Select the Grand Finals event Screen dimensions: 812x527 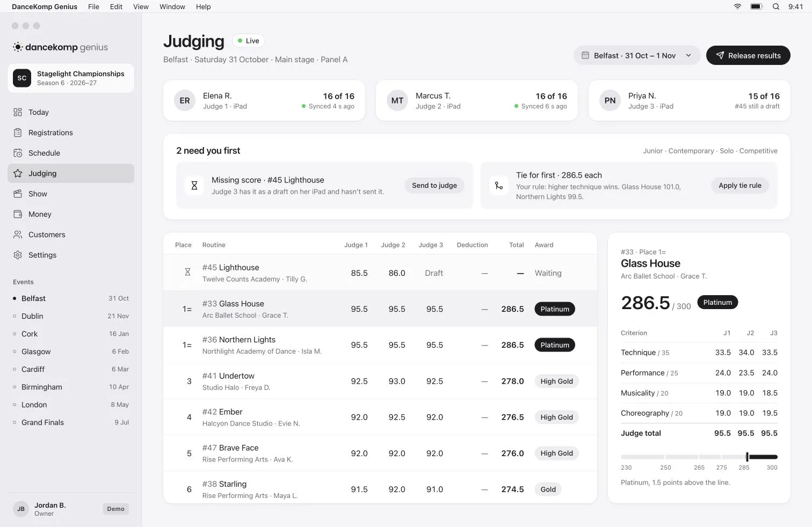click(71, 422)
